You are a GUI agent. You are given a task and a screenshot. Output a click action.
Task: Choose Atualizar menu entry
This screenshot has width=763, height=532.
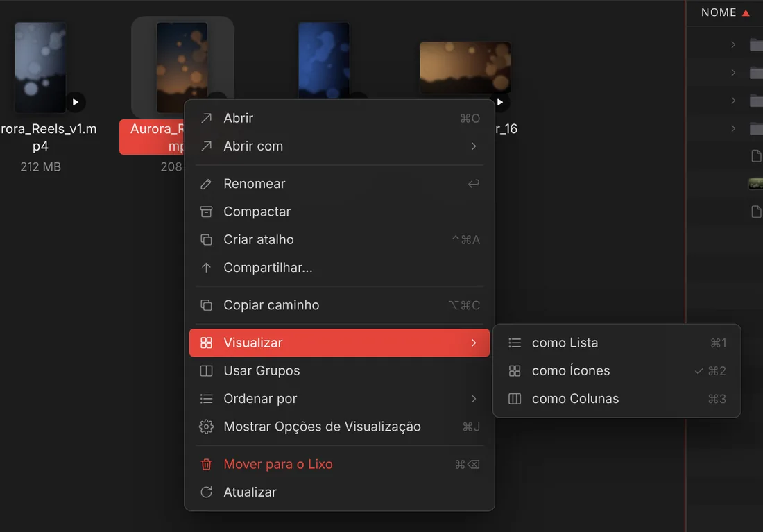[340, 492]
